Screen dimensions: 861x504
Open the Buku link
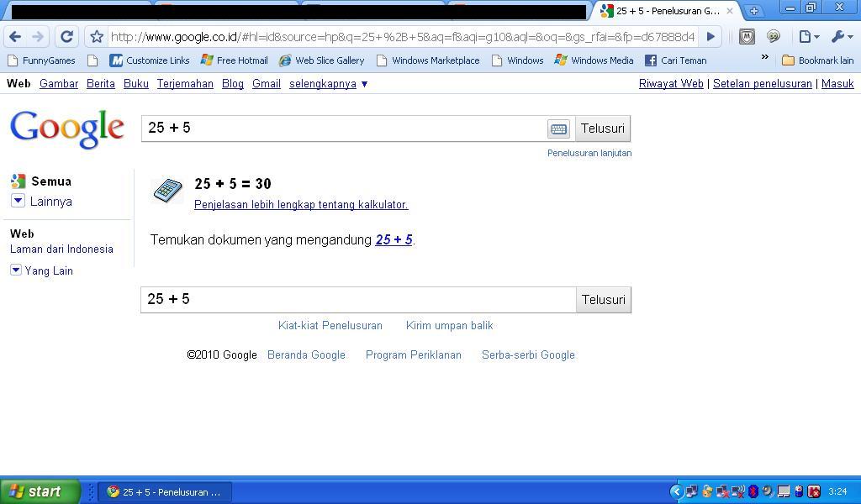pyautogui.click(x=136, y=83)
